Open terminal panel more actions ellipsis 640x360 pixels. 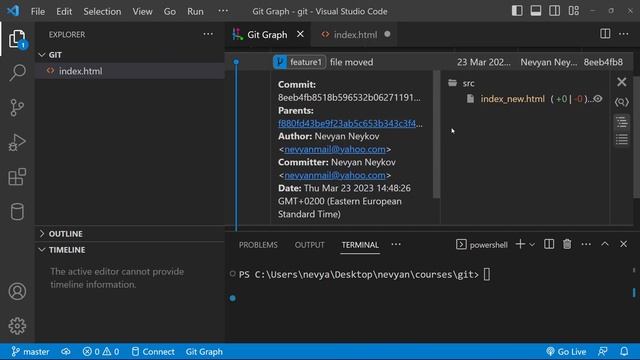pyautogui.click(x=586, y=244)
